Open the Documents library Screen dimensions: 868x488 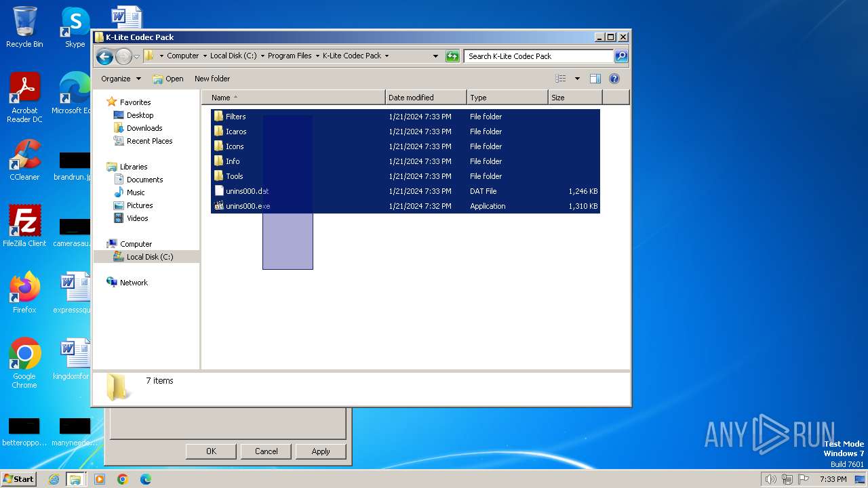(144, 180)
